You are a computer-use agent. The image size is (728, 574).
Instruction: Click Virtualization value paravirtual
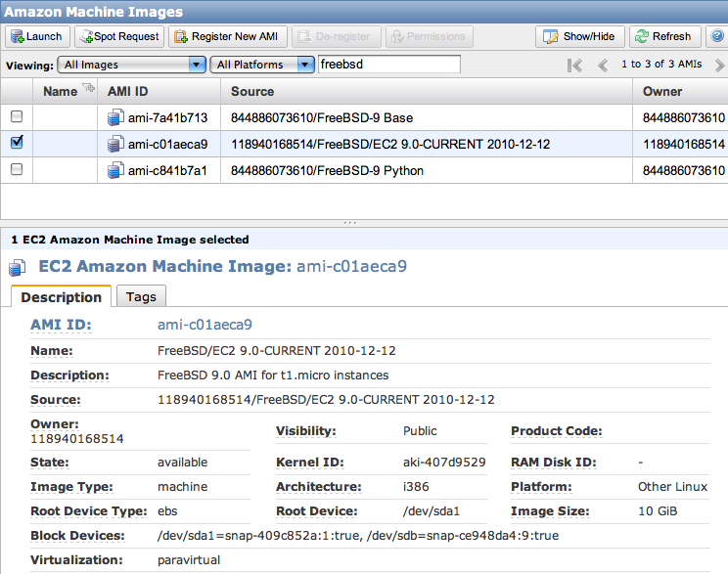point(189,560)
